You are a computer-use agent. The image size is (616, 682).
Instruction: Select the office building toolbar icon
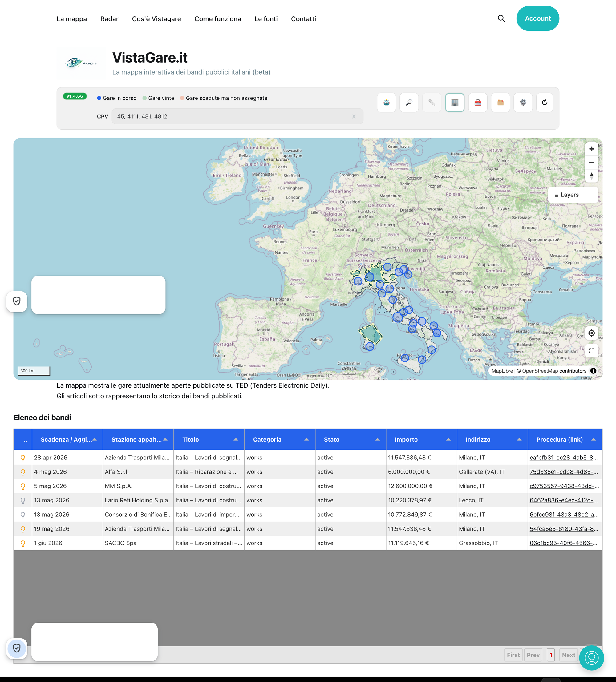coord(455,103)
